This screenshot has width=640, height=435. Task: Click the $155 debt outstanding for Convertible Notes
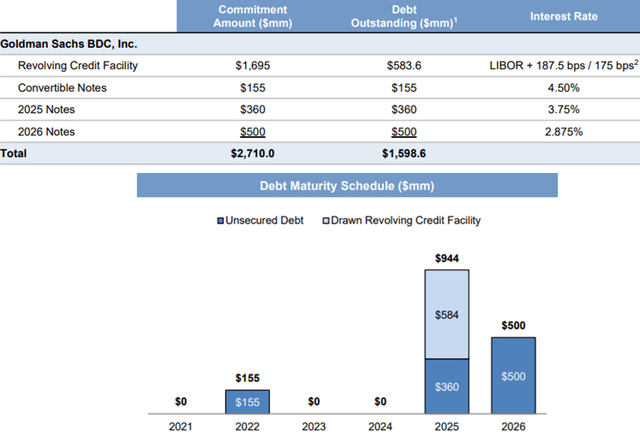coord(404,88)
